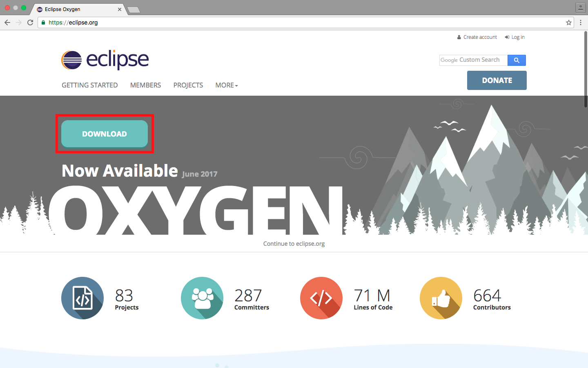The height and width of the screenshot is (368, 588).
Task: Click the teal Committers people icon
Action: 202,298
